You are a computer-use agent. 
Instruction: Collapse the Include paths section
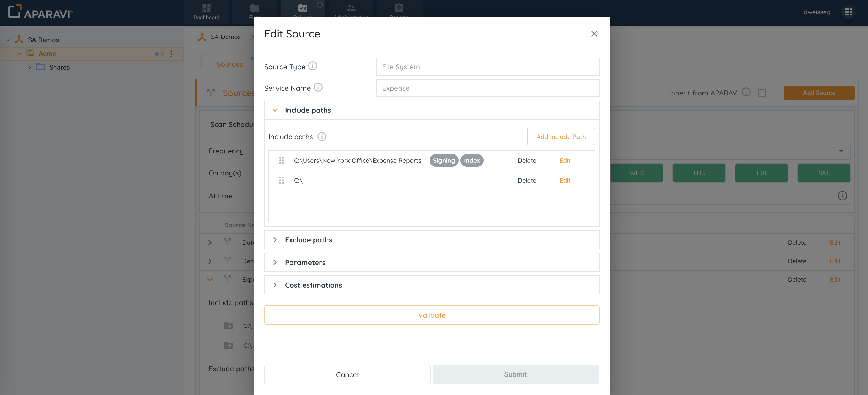(275, 110)
